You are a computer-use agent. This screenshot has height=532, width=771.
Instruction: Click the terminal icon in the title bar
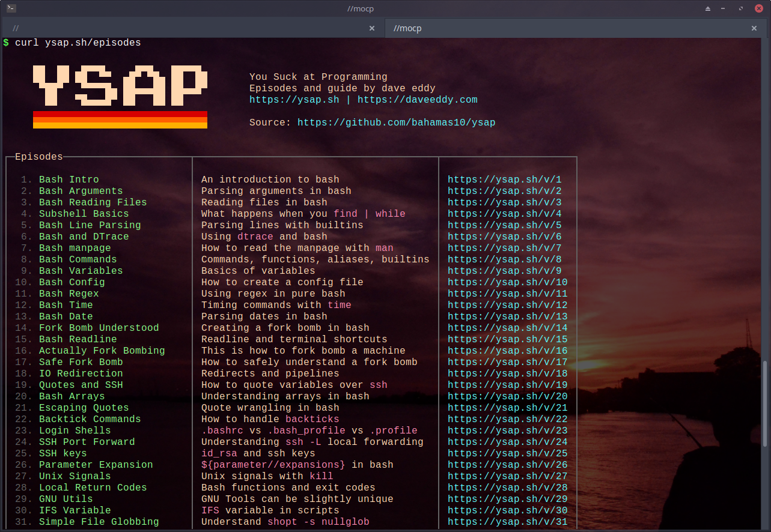11,8
